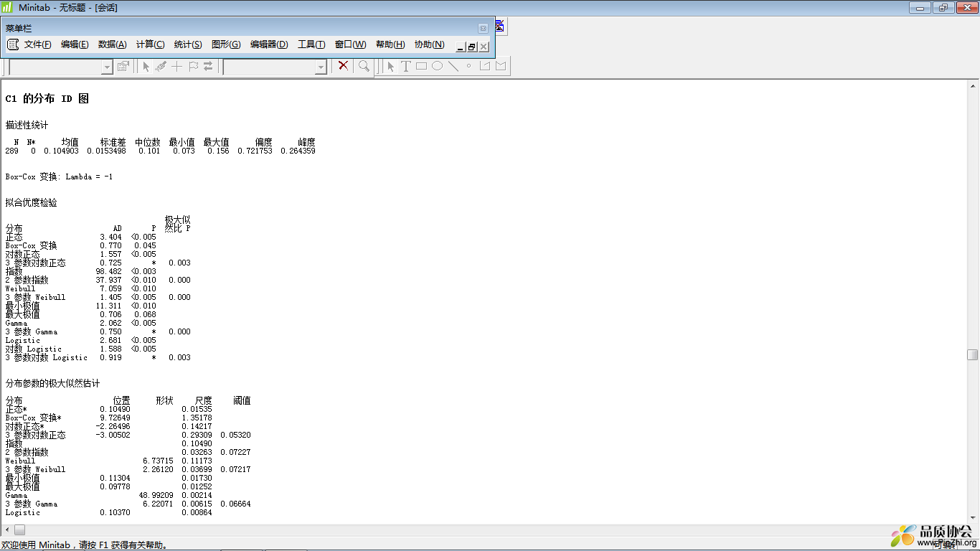Click the '分布参数的极大似然估计' heading
The width and height of the screenshot is (980, 551).
click(x=53, y=383)
